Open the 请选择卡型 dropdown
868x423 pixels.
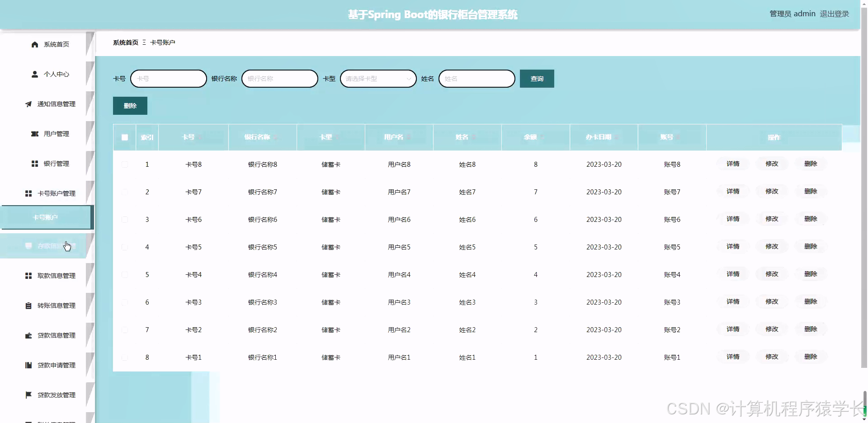378,78
